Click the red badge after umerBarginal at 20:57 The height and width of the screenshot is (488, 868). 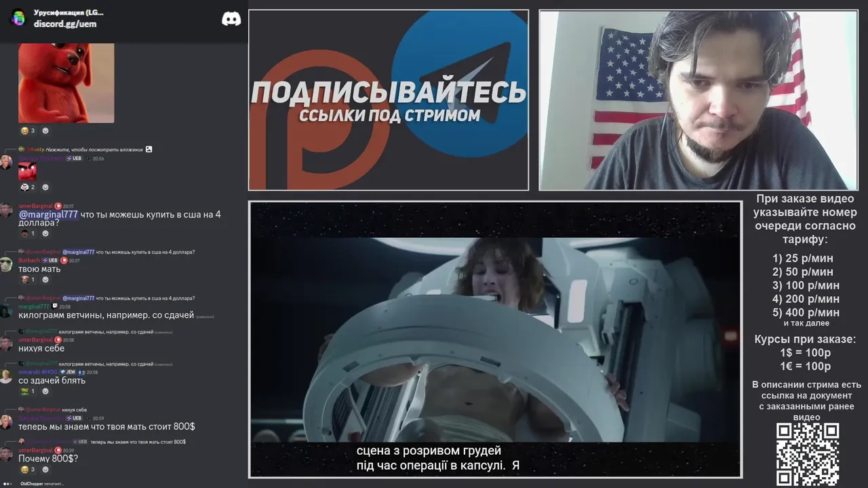coord(58,206)
